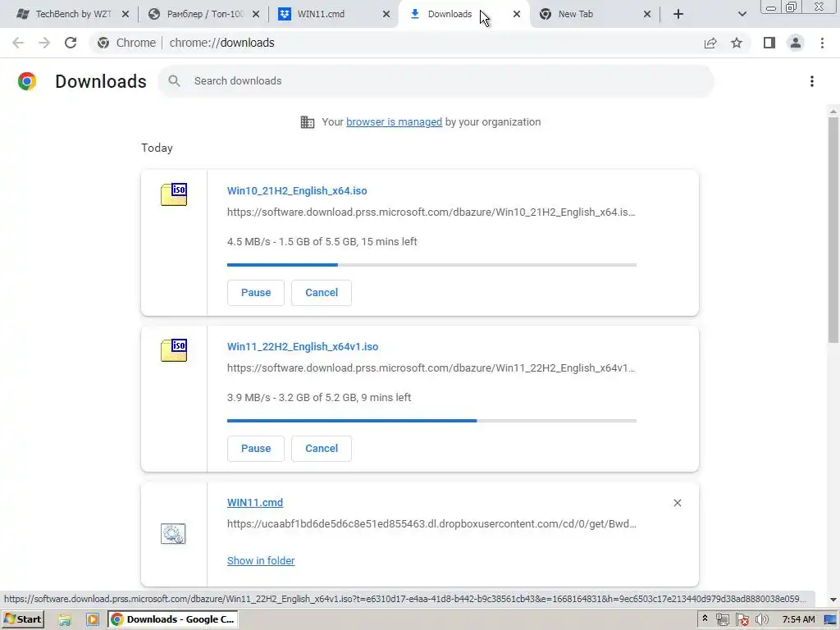Click the Chrome site info icon
The image size is (840, 630).
coord(103,43)
